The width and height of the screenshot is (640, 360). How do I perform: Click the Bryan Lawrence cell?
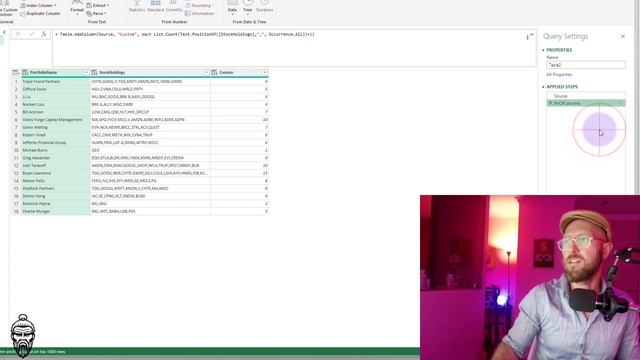[56, 173]
